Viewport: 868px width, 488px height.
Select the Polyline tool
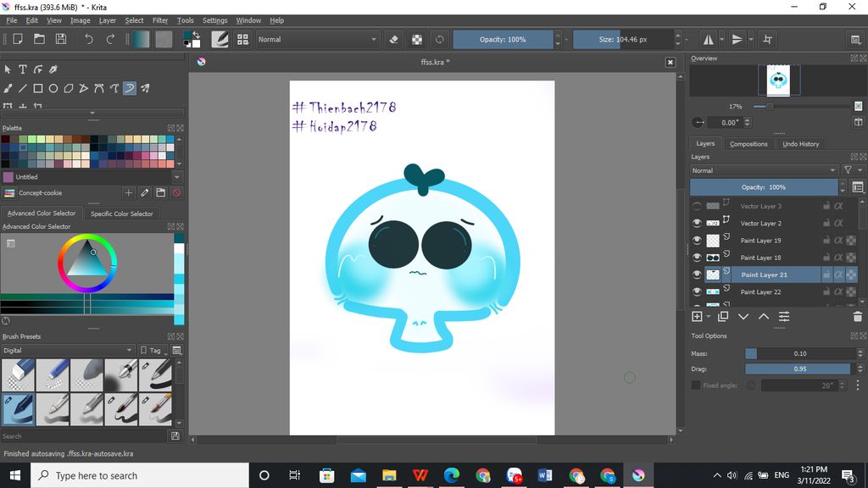point(84,88)
